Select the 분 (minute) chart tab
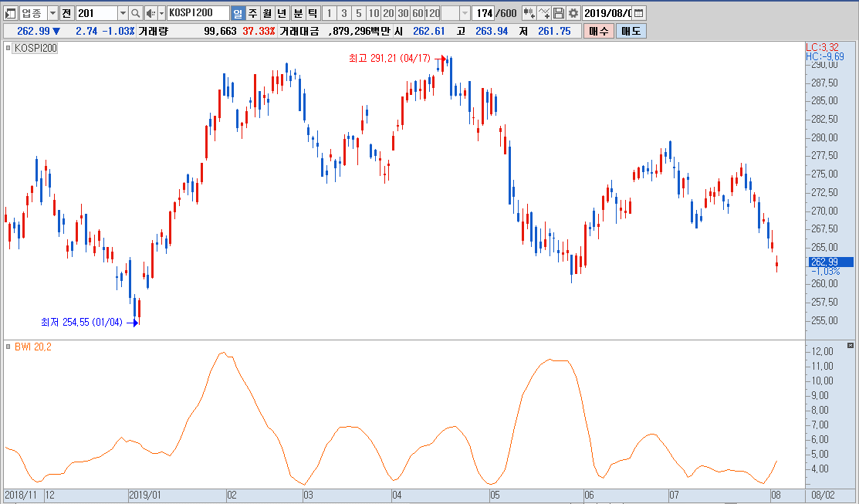The width and height of the screenshot is (859, 504). (298, 13)
